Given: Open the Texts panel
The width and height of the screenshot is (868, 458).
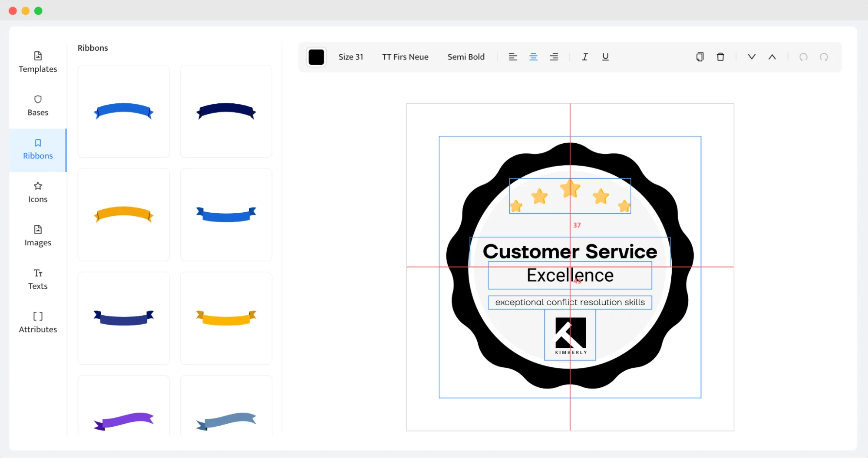Looking at the screenshot, I should [x=38, y=280].
